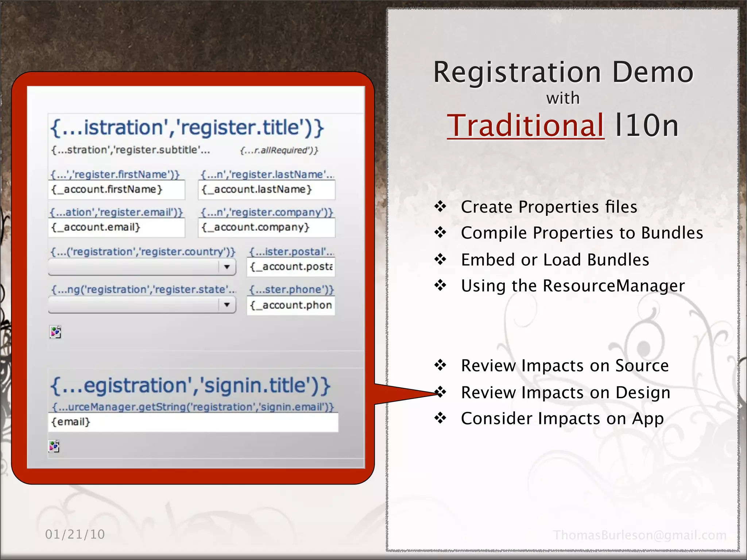Click the 'register.state' label
747x560 pixels.
click(143, 289)
